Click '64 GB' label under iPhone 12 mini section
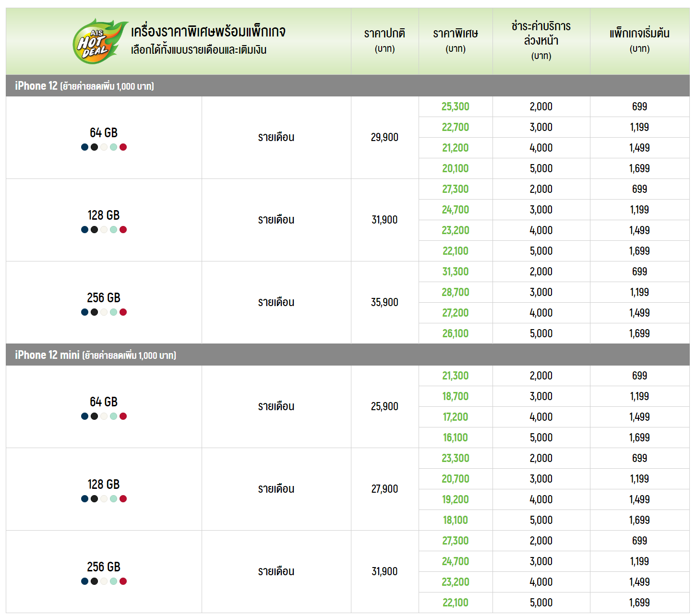 point(104,402)
